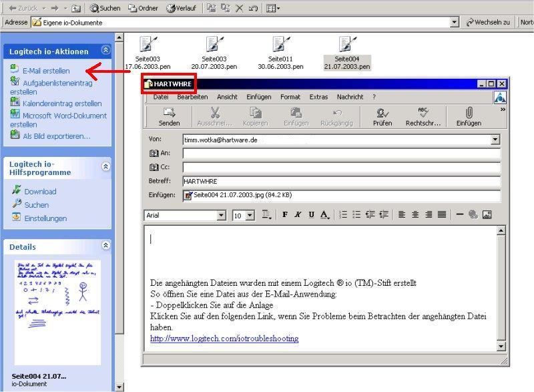Open the Arial font name dropdown
Viewport: 534px width, 392px height.
click(x=222, y=215)
